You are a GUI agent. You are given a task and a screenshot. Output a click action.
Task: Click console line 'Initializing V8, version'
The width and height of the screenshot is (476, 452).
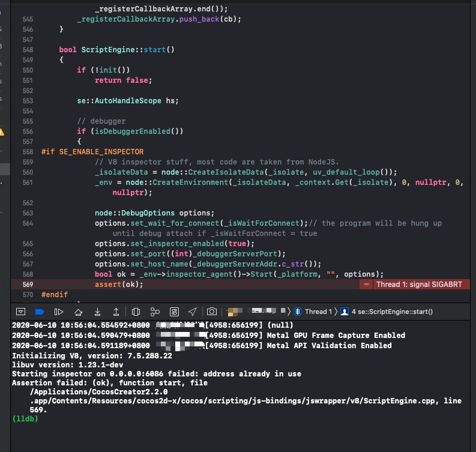[92, 356]
